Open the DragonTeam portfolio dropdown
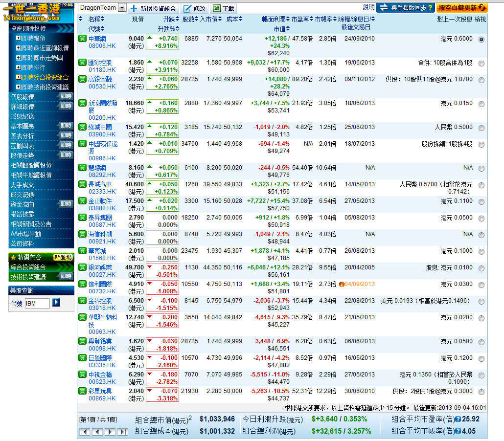Screen dimensions: 504x441 coord(122,8)
